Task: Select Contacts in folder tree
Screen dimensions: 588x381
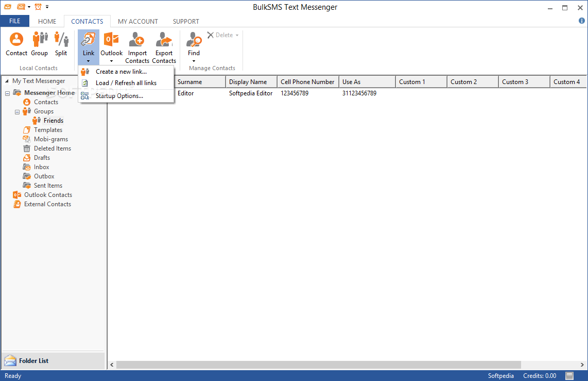Action: (46, 102)
